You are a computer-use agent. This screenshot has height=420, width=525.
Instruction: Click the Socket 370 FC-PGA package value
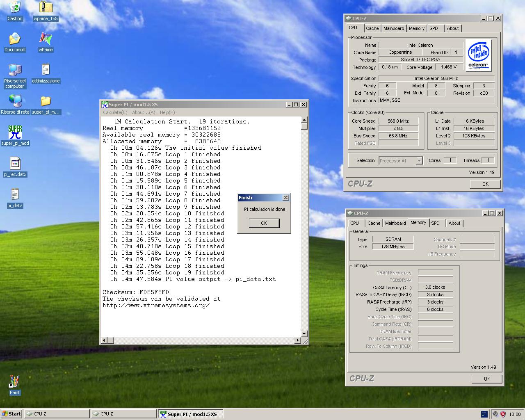click(421, 59)
